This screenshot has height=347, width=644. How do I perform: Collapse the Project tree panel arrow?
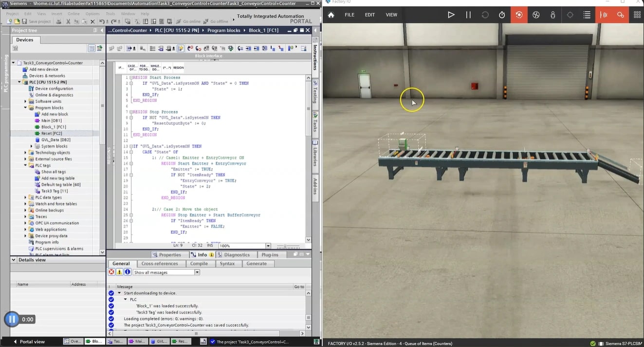point(101,30)
